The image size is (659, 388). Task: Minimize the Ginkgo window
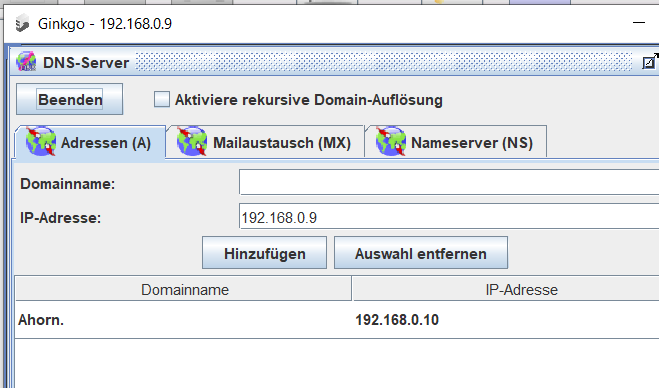(638, 23)
